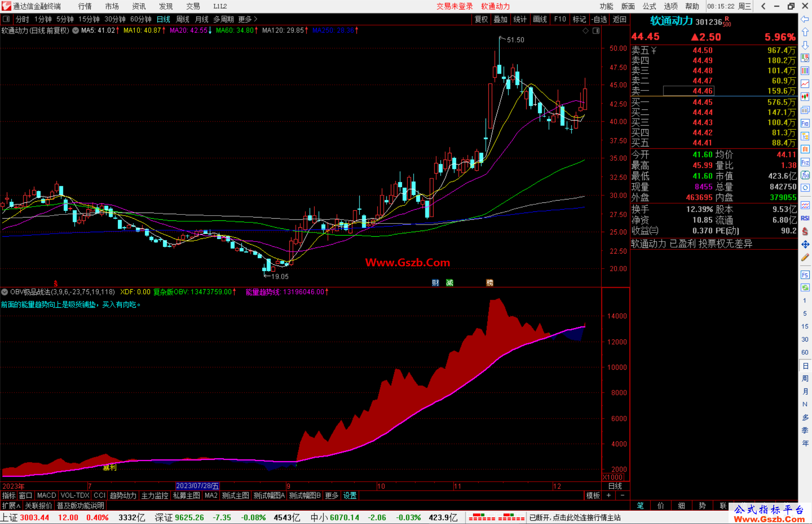Open the candlestick chart icon in sidebar
The image size is (812, 524).
point(805,97)
